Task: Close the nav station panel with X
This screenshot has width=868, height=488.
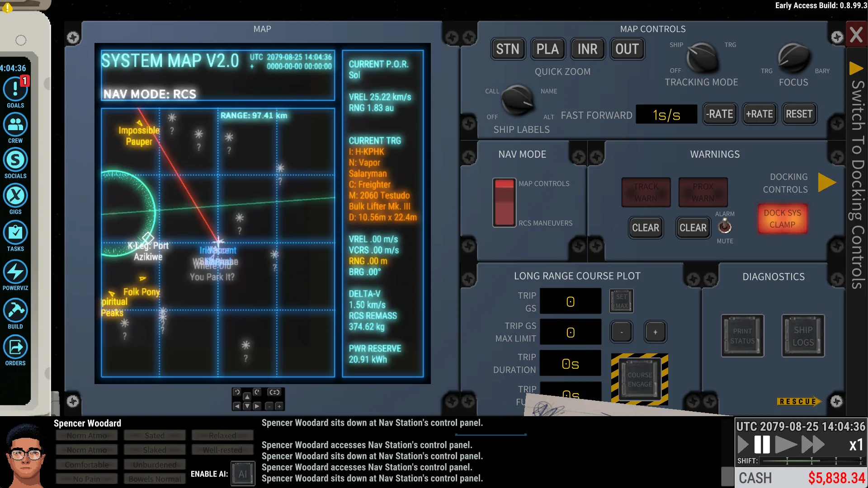Action: (856, 34)
